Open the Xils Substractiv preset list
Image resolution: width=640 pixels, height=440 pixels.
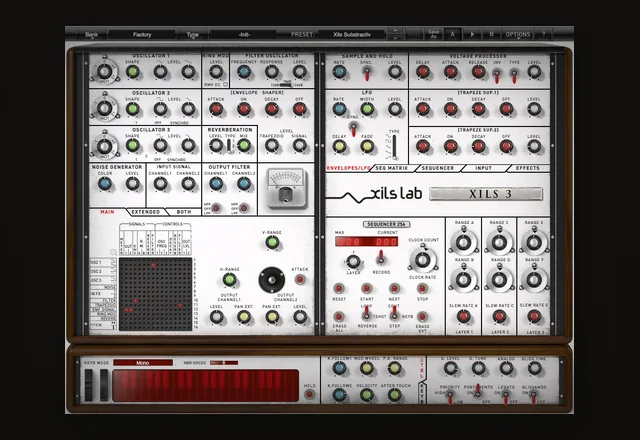(352, 35)
